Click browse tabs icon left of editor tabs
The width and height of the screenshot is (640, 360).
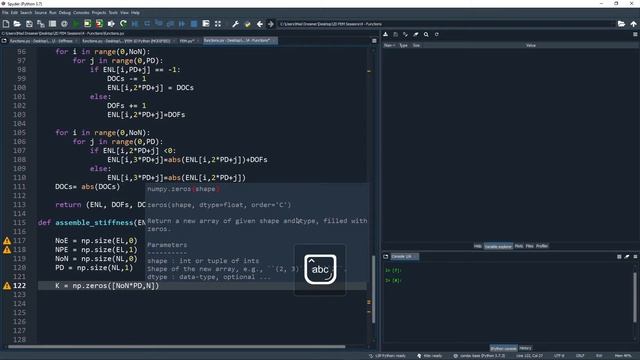coord(4,41)
